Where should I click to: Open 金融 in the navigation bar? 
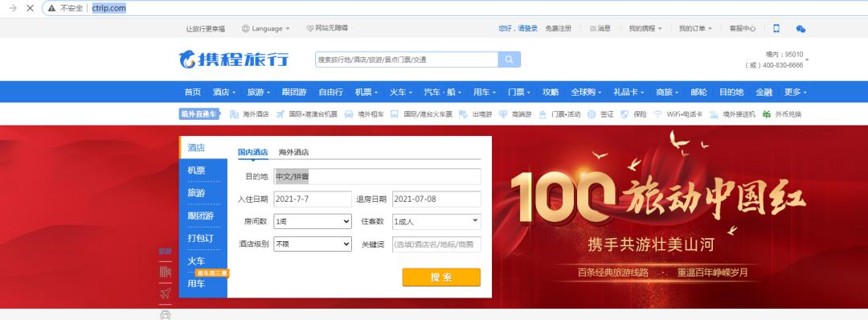pyautogui.click(x=764, y=92)
